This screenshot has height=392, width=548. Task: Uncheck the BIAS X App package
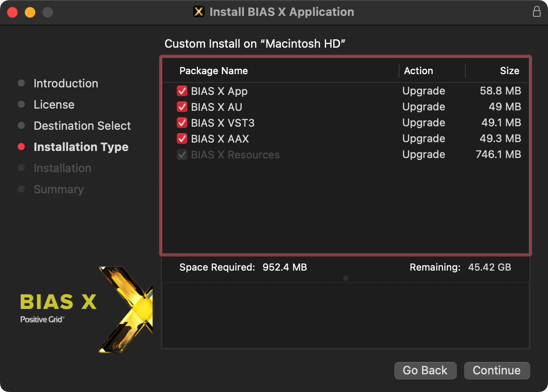point(182,91)
